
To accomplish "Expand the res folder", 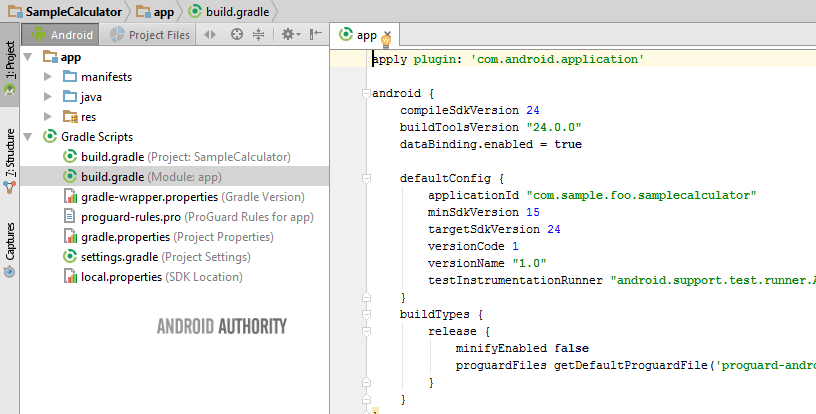I will [x=48, y=117].
